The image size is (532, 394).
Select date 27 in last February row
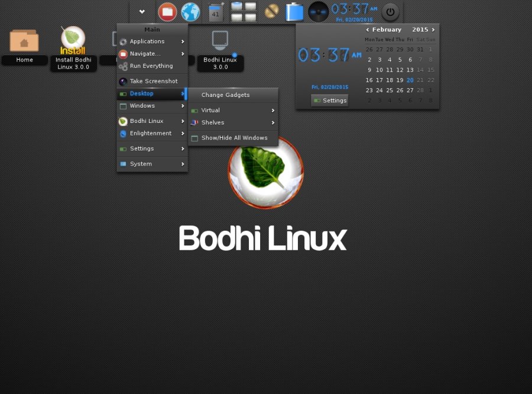pyautogui.click(x=410, y=91)
